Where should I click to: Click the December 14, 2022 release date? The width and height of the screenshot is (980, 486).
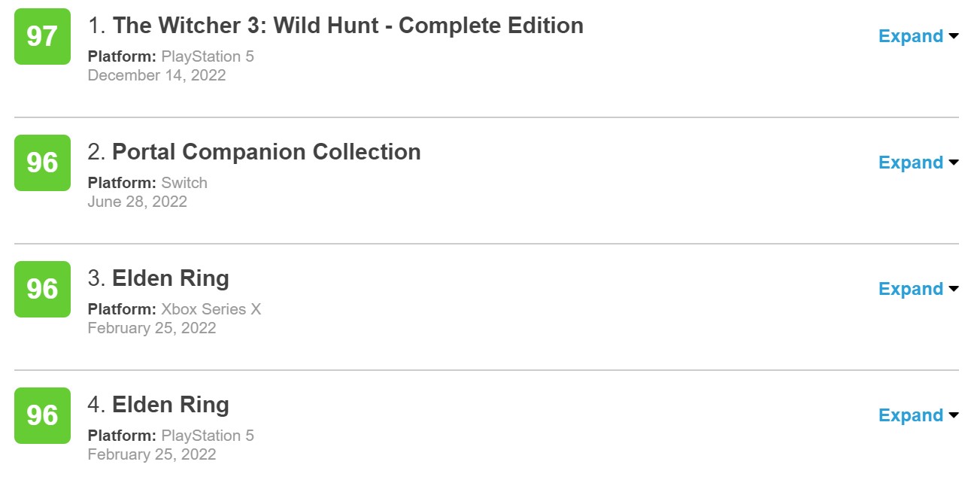tap(156, 75)
